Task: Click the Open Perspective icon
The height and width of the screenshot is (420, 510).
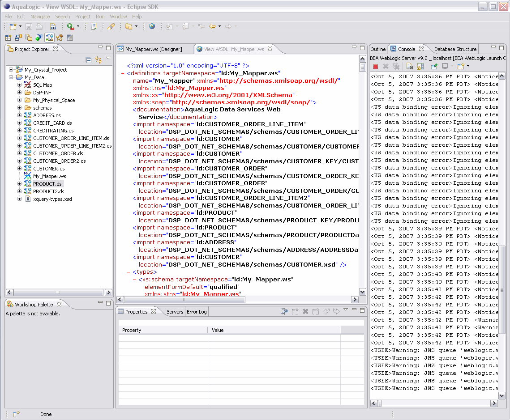Action: click(x=8, y=38)
